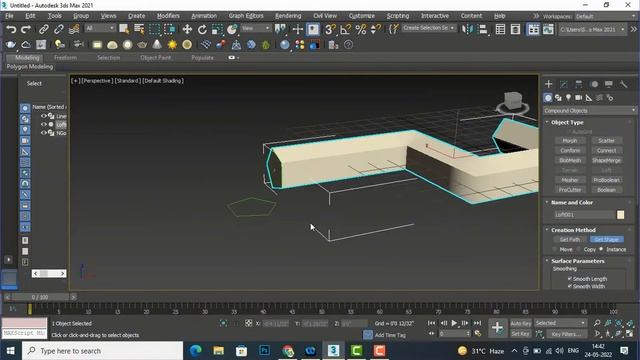Toggle the Percent Snap icon
The height and width of the screenshot is (360, 640).
[x=361, y=29]
